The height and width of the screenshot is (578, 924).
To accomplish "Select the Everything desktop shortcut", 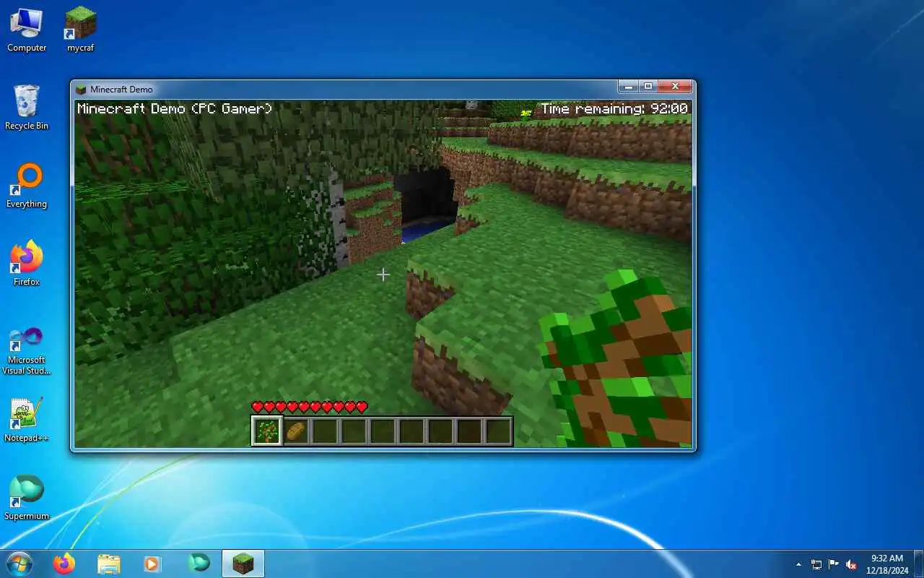I will 27,186.
